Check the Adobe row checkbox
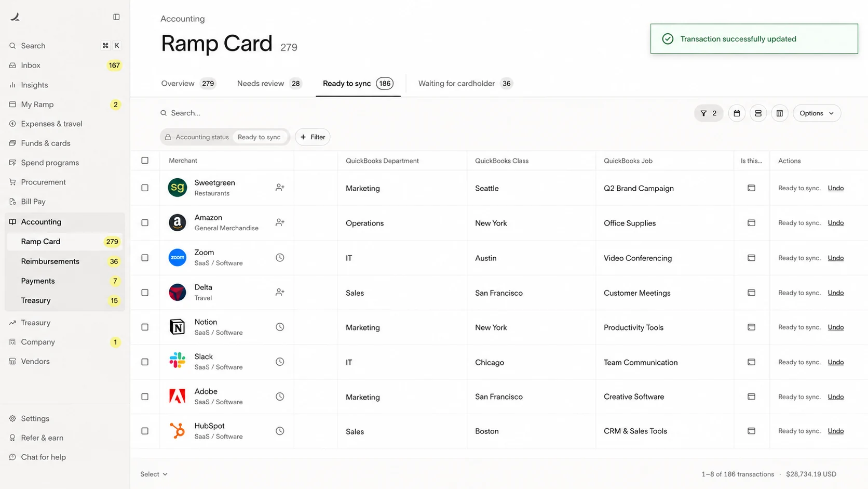The image size is (868, 489). 145,397
